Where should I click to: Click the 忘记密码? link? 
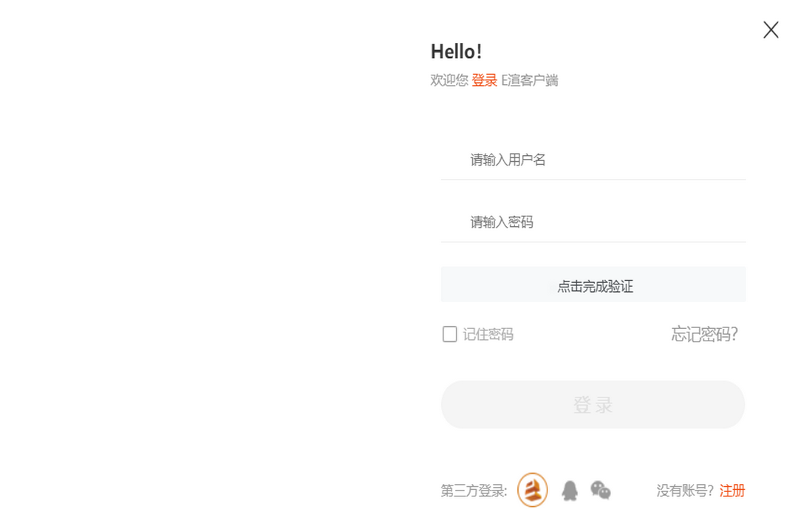[704, 334]
